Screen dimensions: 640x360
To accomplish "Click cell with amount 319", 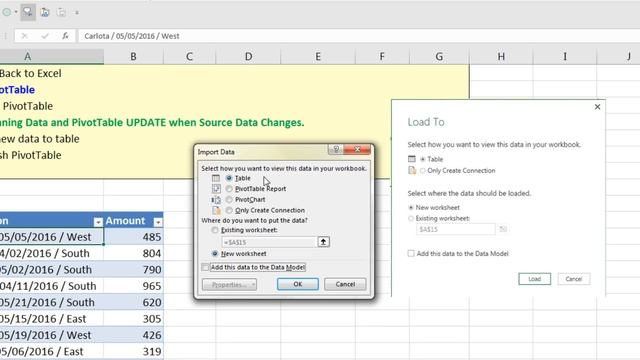I will [133, 351].
